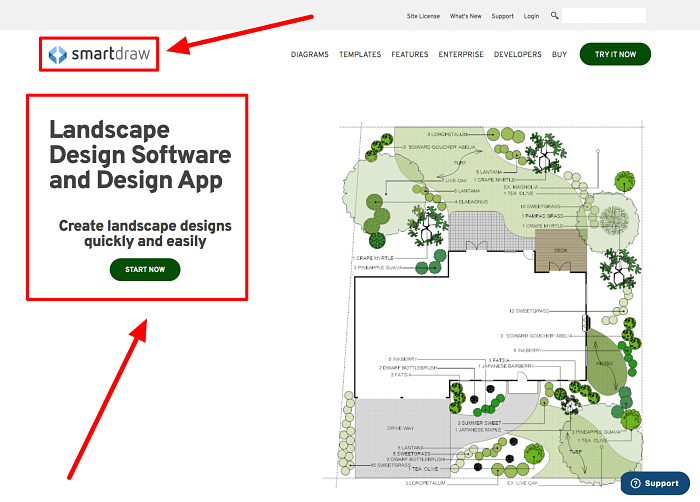Go to the Login page
The height and width of the screenshot is (502, 700).
531,16
